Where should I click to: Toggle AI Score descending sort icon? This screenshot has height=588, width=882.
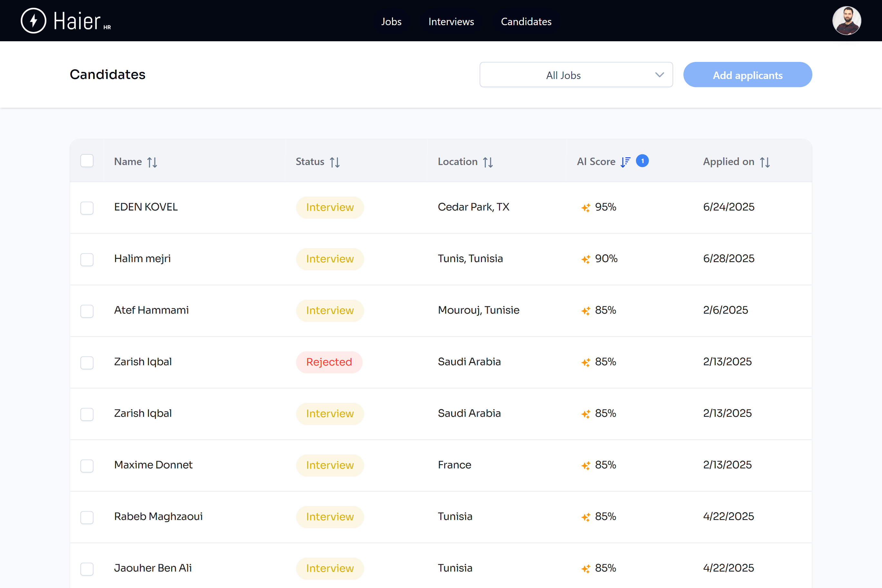[x=625, y=162]
